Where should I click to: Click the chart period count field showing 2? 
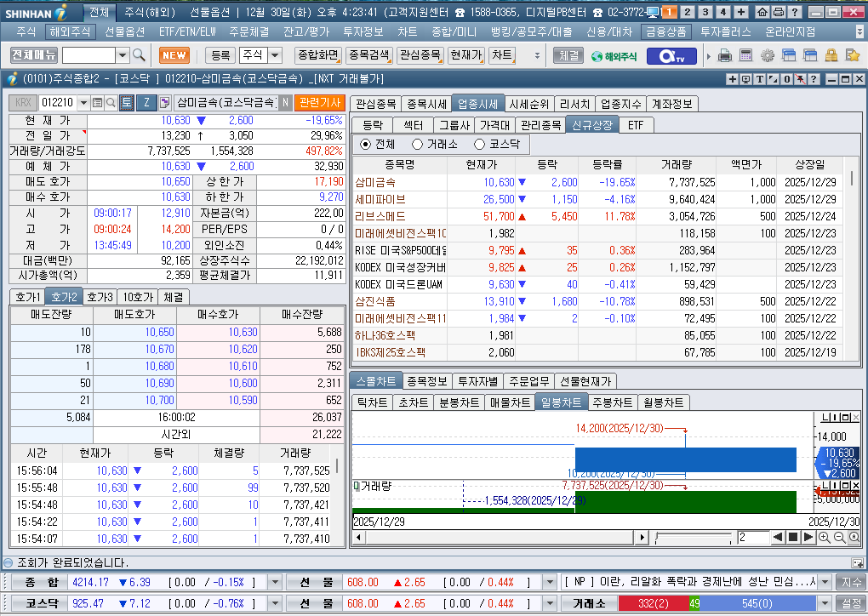[x=753, y=538]
